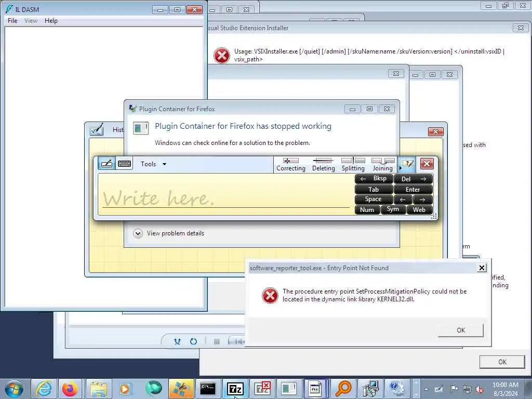Image resolution: width=532 pixels, height=399 pixels.
Task: Tap the Del key on writing pad
Action: 413,179
